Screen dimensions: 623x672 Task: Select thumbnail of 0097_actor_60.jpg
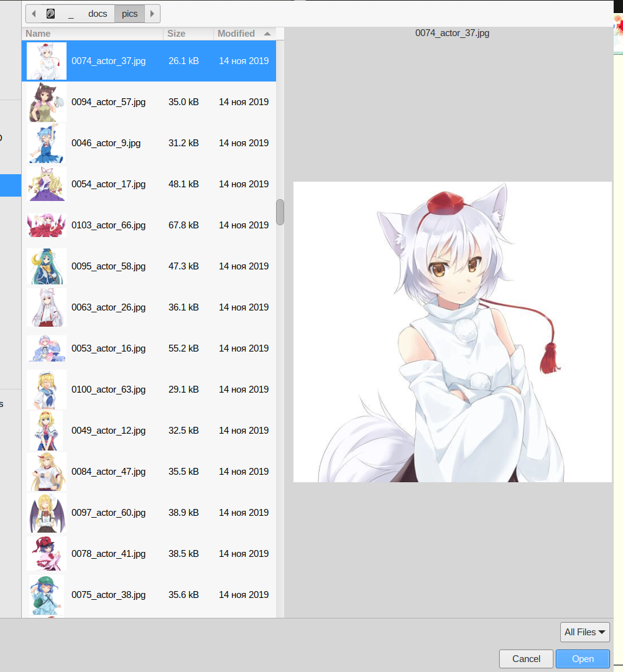[47, 513]
